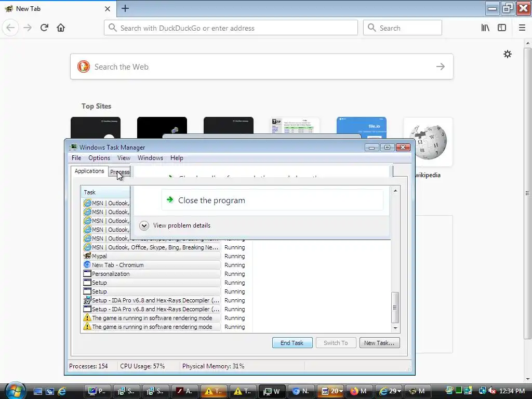Go to the home page icon
Image resolution: width=532 pixels, height=399 pixels.
[61, 28]
